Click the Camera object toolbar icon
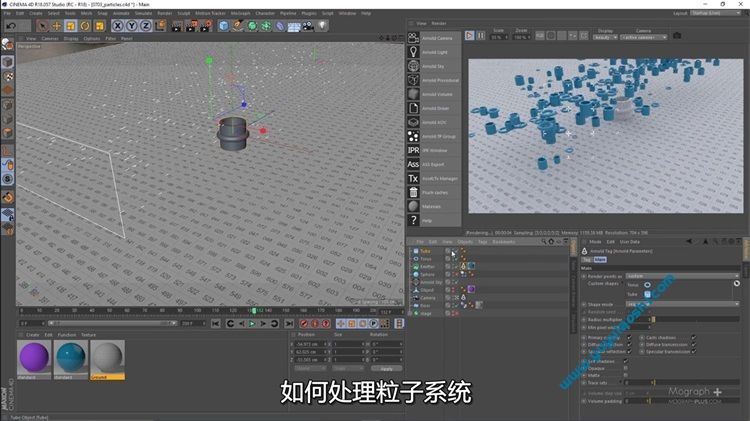The image size is (750, 421). (x=309, y=25)
